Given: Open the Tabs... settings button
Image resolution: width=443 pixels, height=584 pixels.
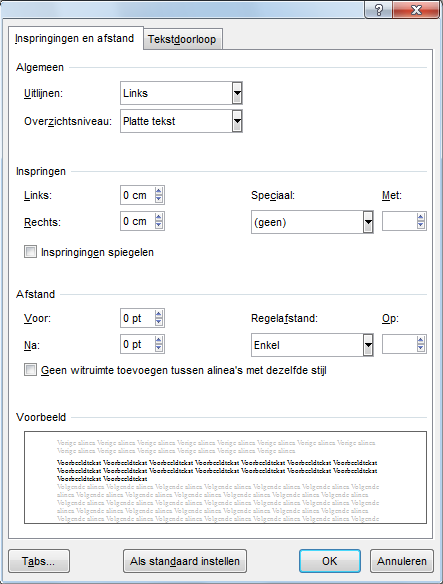Looking at the screenshot, I should point(39,561).
